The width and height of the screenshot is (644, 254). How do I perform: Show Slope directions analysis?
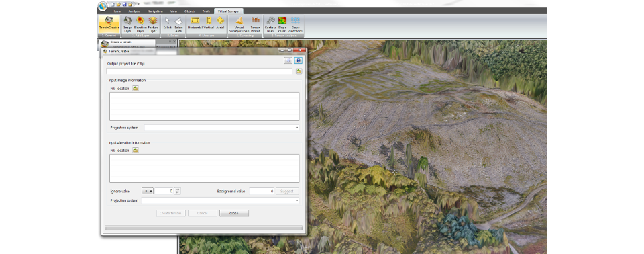(295, 24)
